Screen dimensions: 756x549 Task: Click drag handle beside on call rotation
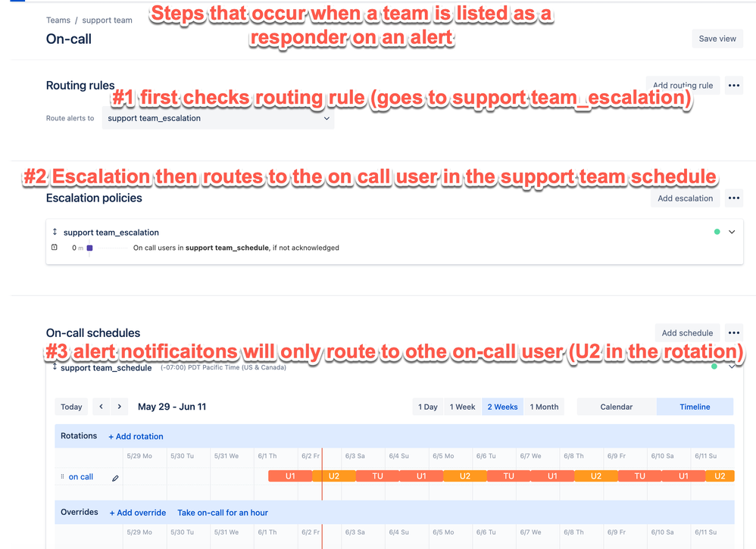(62, 476)
